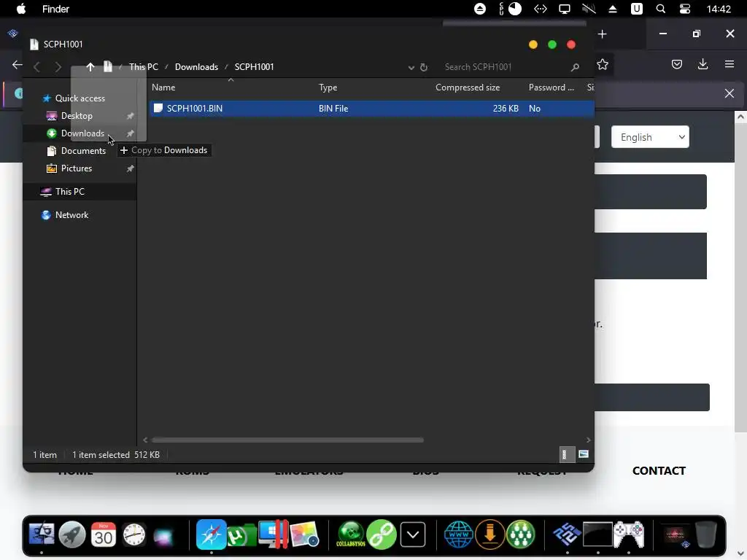Image resolution: width=747 pixels, height=560 pixels.
Task: Sort by the Type column header
Action: pos(328,87)
